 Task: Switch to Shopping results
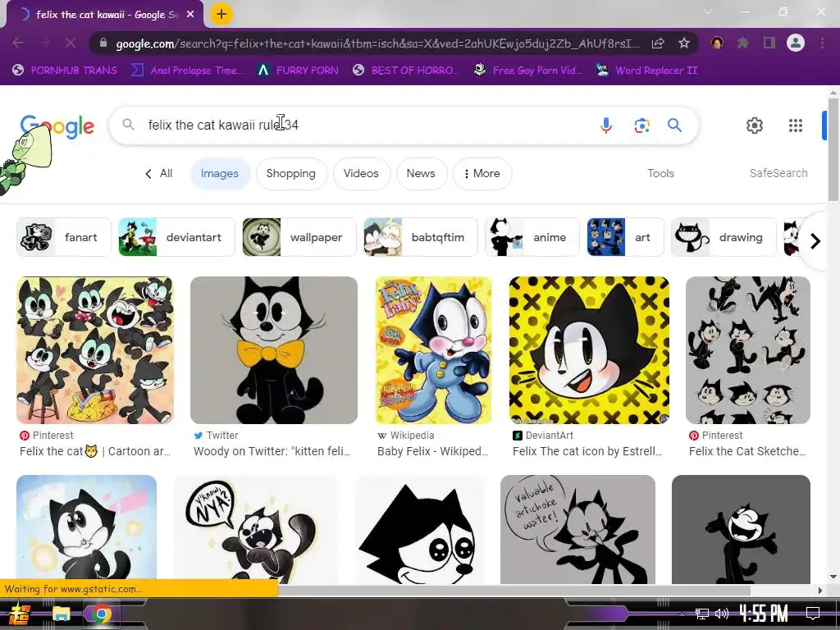tap(291, 174)
